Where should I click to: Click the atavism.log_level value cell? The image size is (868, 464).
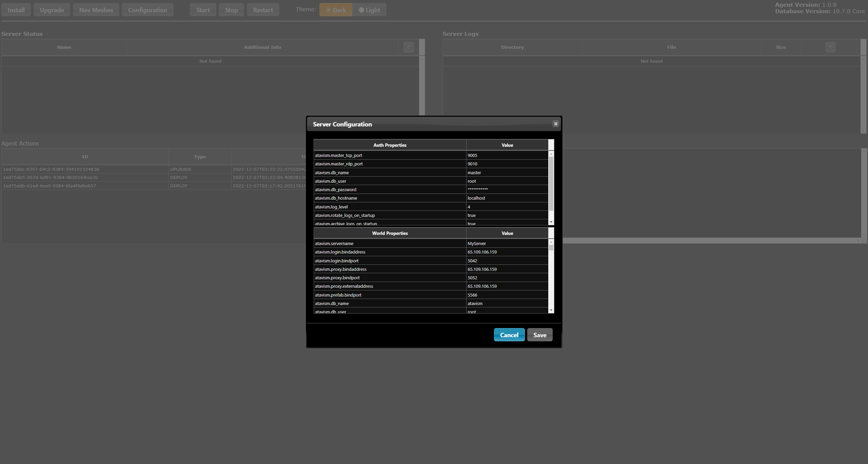(507, 207)
